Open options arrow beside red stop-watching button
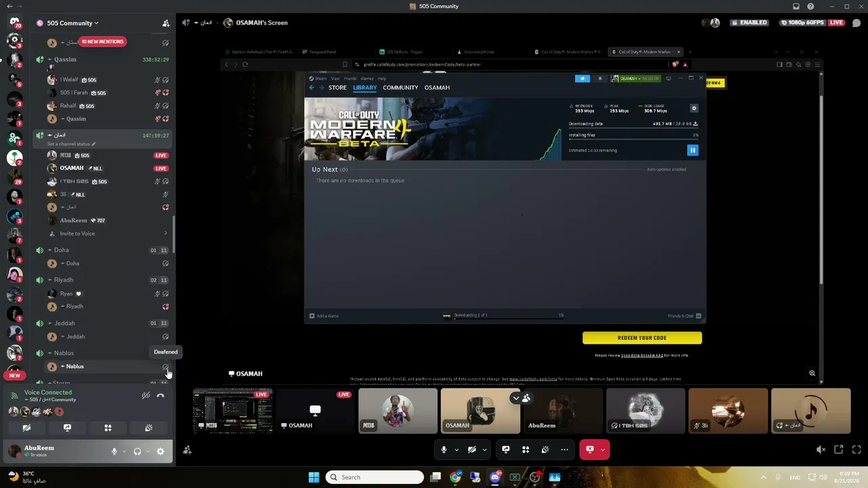 (x=603, y=449)
